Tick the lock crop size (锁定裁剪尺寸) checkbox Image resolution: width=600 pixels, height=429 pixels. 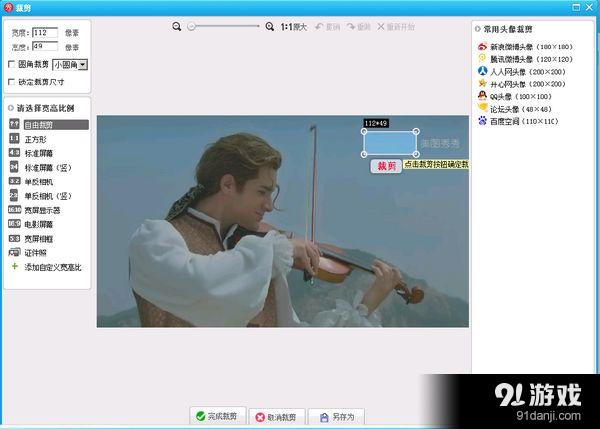[12, 82]
